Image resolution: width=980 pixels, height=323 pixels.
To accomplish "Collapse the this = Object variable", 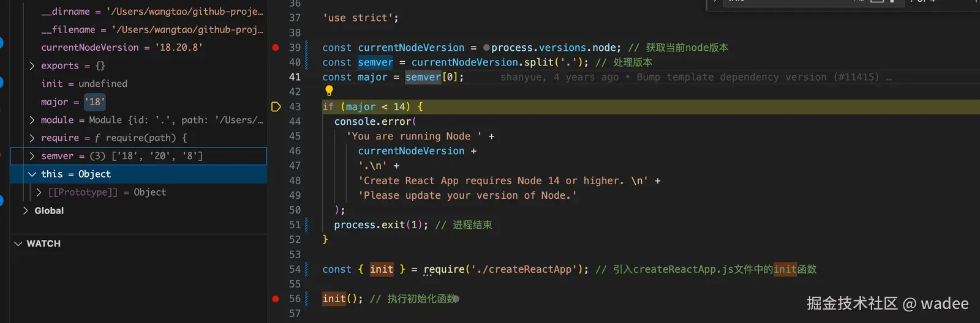I will pyautogui.click(x=32, y=174).
